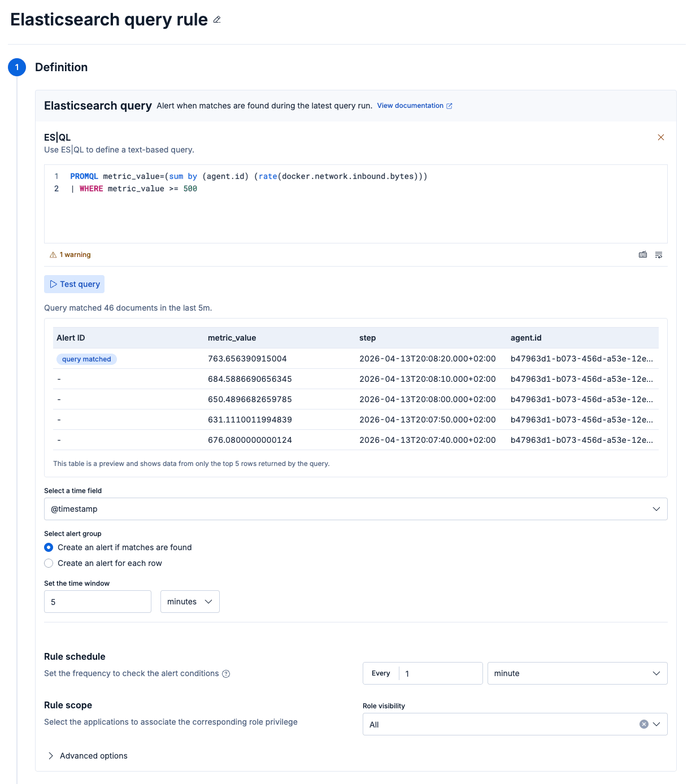Click the keyboard shortcuts icon in the query editor
The height and width of the screenshot is (784, 696).
(x=643, y=255)
